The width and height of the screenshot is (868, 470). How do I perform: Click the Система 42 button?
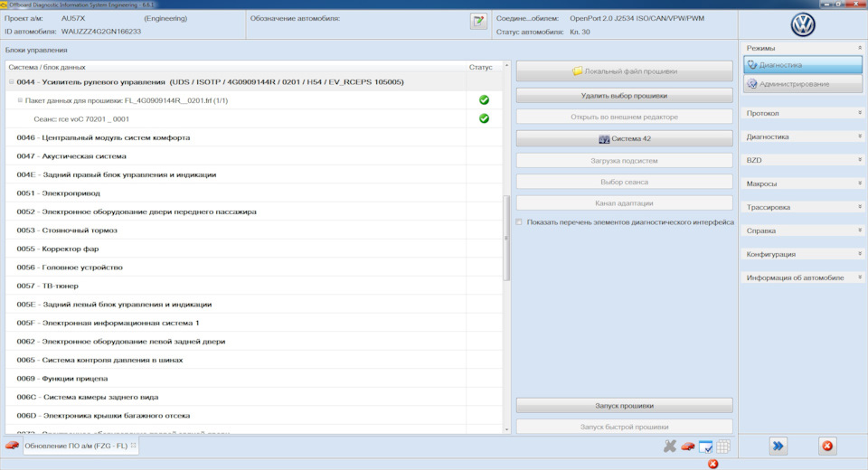[x=625, y=138]
